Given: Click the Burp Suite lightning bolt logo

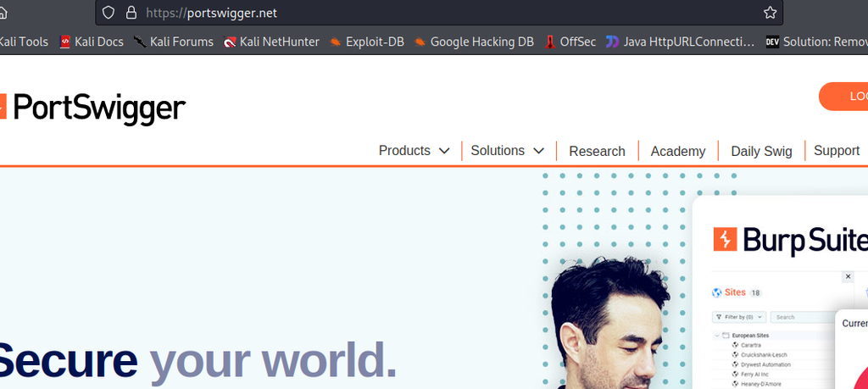Looking at the screenshot, I should pos(726,239).
